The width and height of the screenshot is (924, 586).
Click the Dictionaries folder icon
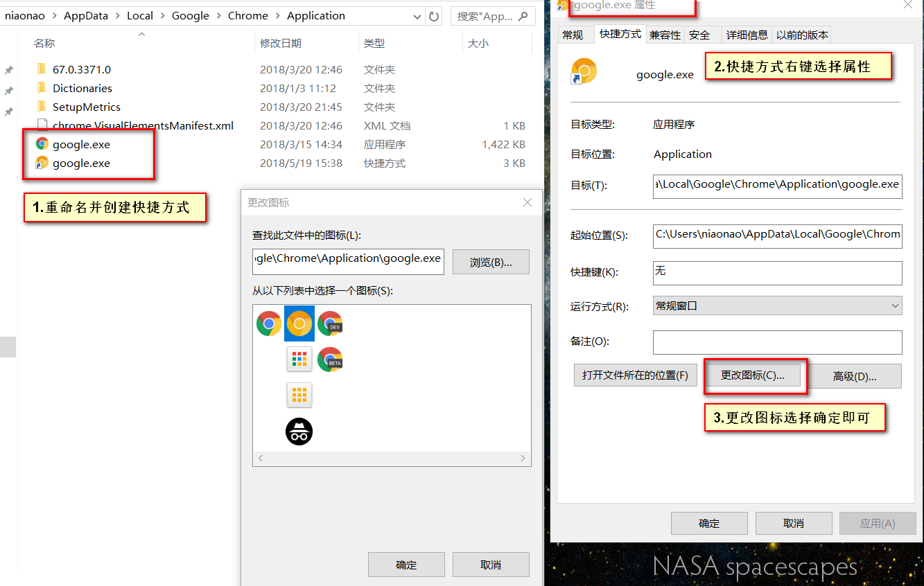pos(42,88)
